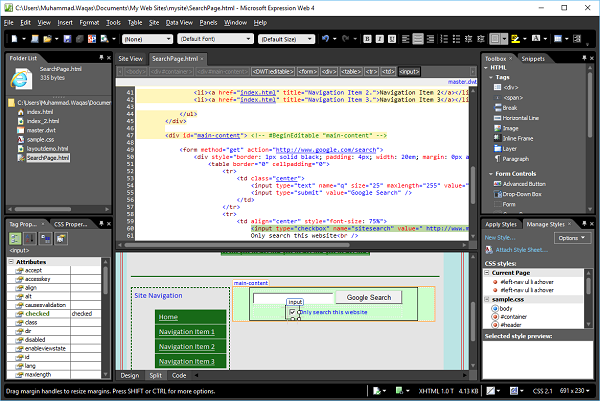
Task: Choose the Inline Frame toolbox item
Action: (519, 139)
